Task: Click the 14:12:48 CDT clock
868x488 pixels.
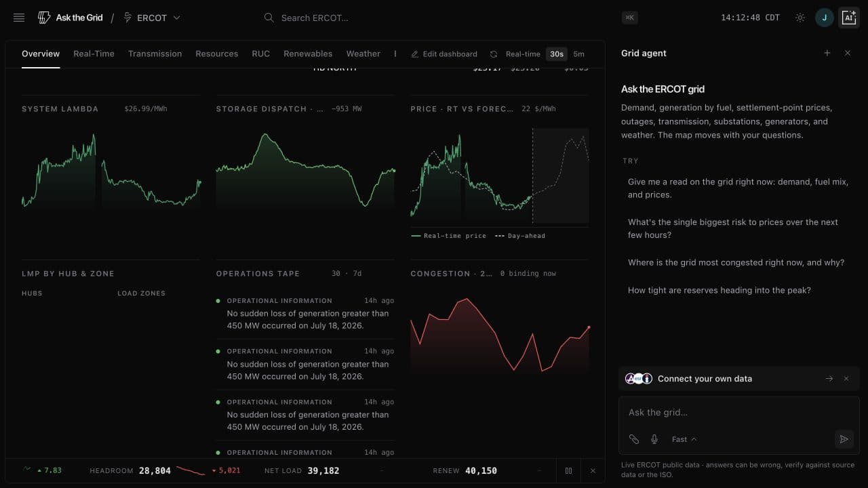Action: coord(750,18)
